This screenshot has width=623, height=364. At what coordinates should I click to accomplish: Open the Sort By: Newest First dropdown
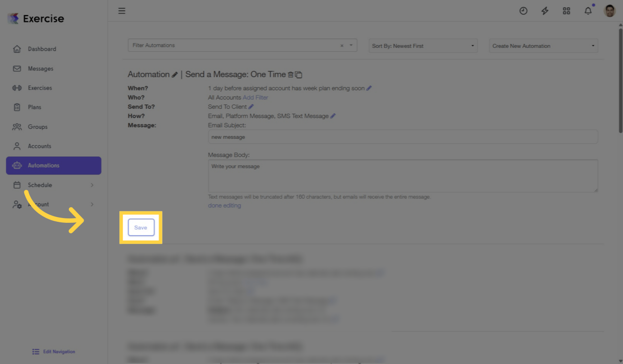click(423, 46)
